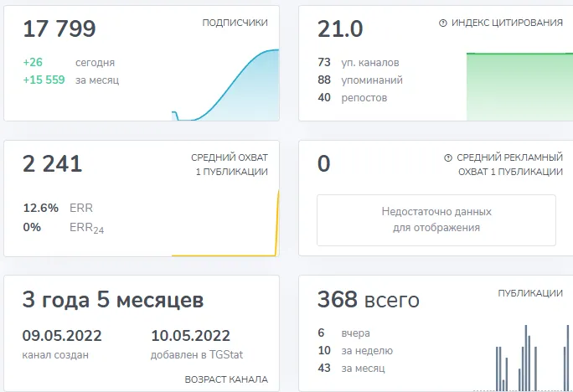The image size is (573, 392).
Task: Click the 12.6% ERR value
Action: (x=40, y=208)
